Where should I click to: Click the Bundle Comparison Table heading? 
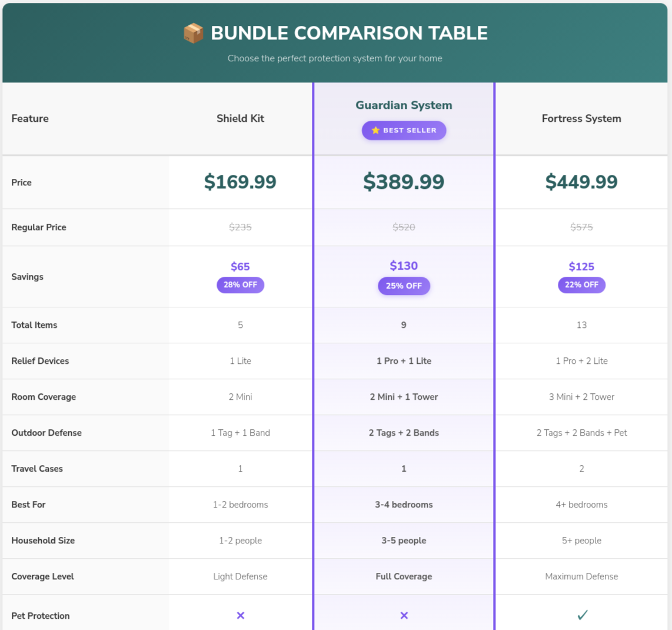349,33
